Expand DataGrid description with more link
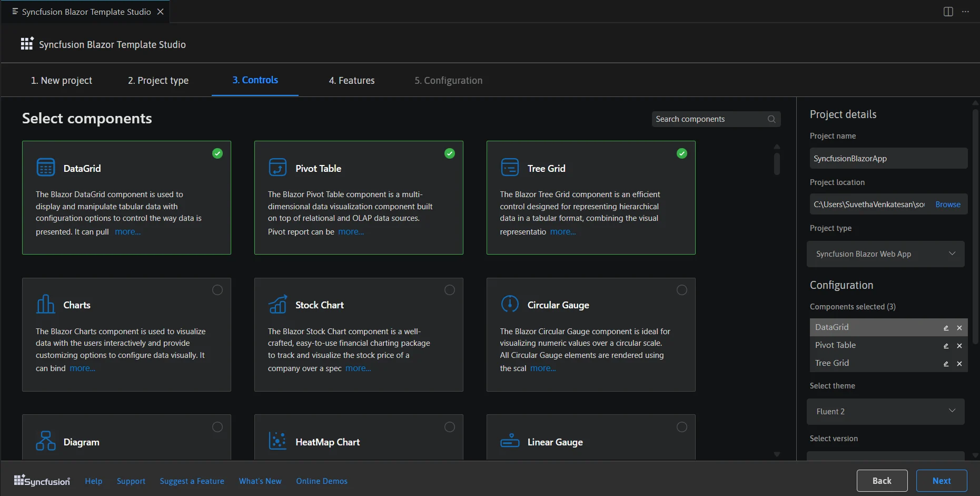Viewport: 980px width, 496px height. click(x=128, y=232)
